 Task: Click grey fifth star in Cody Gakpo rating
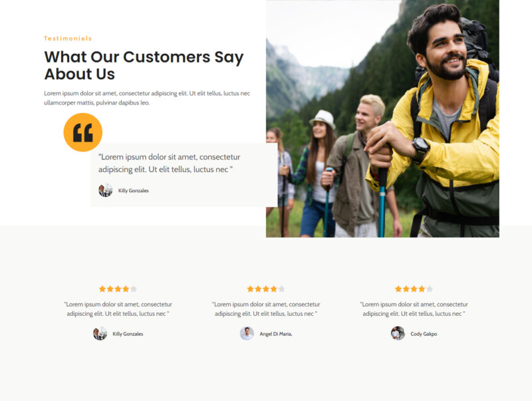[430, 289]
